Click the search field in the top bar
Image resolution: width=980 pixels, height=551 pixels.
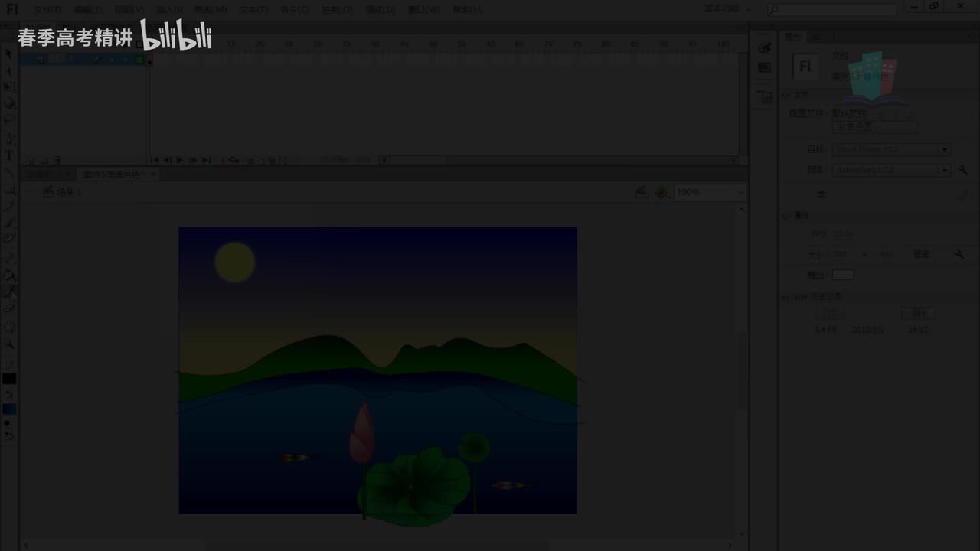pos(831,9)
